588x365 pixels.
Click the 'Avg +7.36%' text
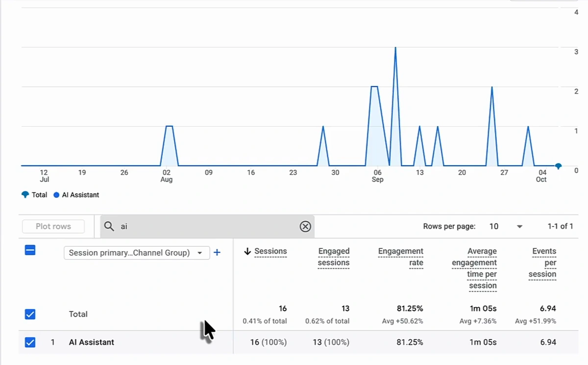[478, 321]
